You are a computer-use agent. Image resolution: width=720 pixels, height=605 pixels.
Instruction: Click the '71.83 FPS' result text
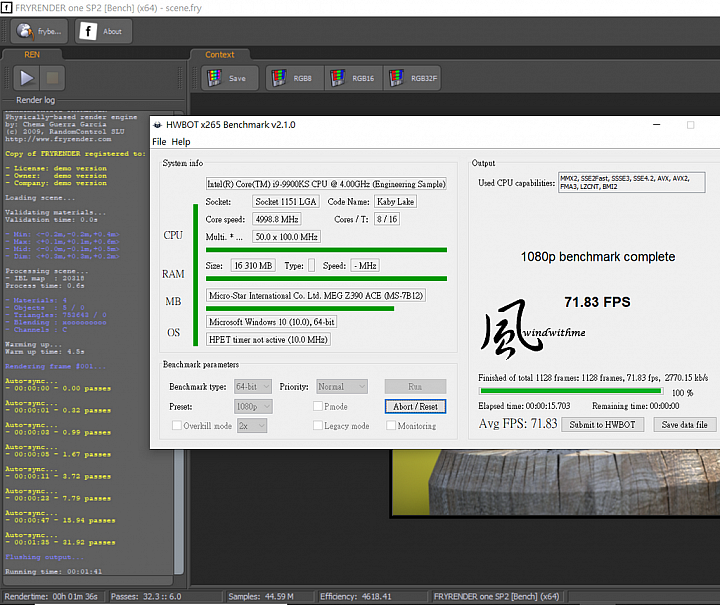pos(597,302)
